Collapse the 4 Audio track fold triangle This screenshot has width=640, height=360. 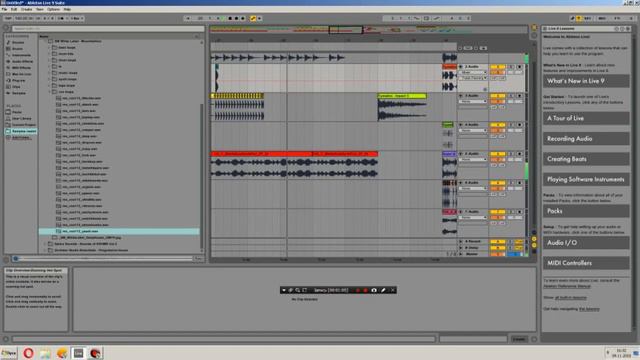(461, 125)
